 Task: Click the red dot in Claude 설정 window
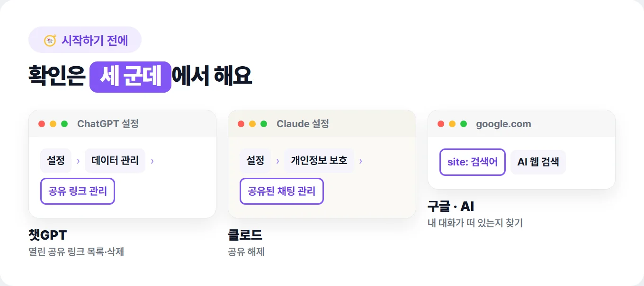(x=241, y=124)
